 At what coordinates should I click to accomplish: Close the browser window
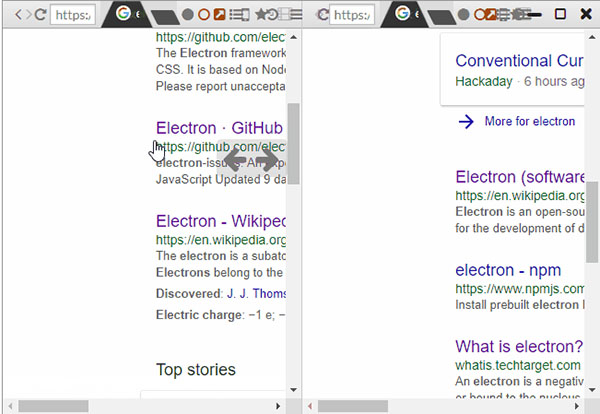click(586, 14)
